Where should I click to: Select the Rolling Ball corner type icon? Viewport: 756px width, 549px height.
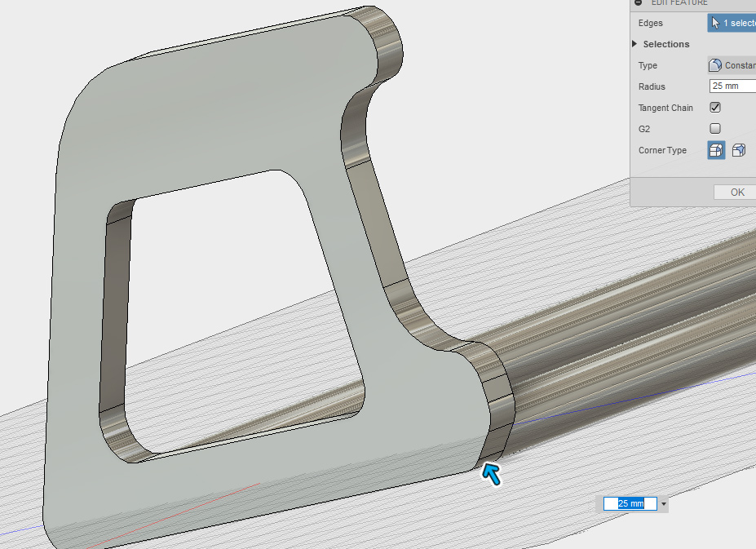(x=715, y=150)
